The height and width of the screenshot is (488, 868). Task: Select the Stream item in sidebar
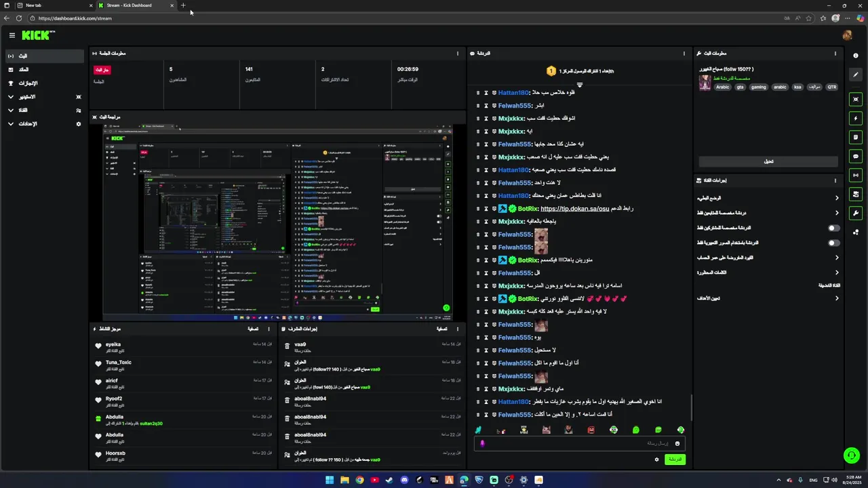click(45, 56)
